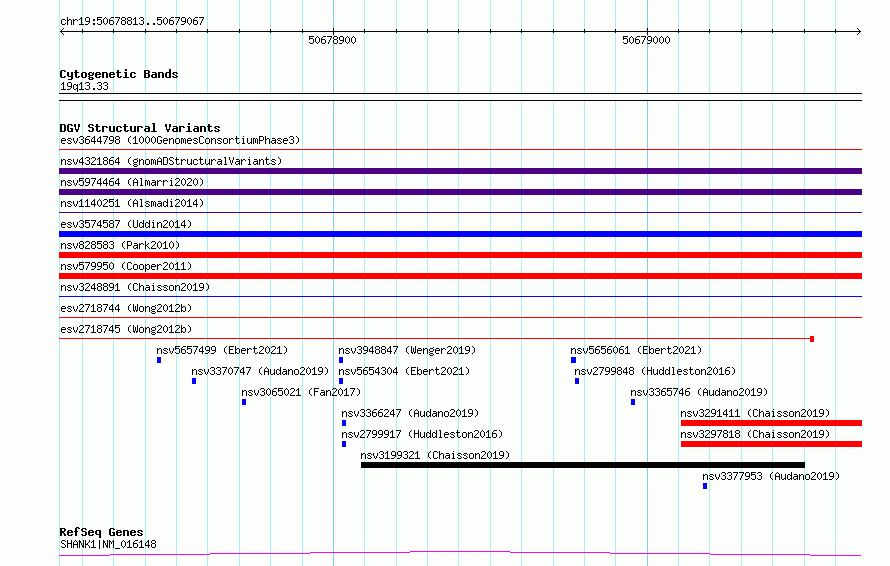890x566 pixels.
Task: Click nsv2799917 (Huddleston2016) label
Action: 422,434
